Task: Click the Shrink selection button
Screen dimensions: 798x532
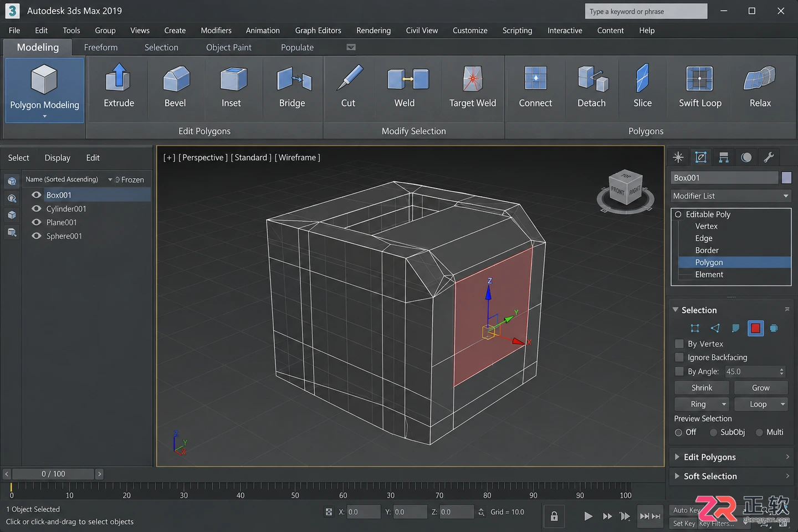Action: 702,388
